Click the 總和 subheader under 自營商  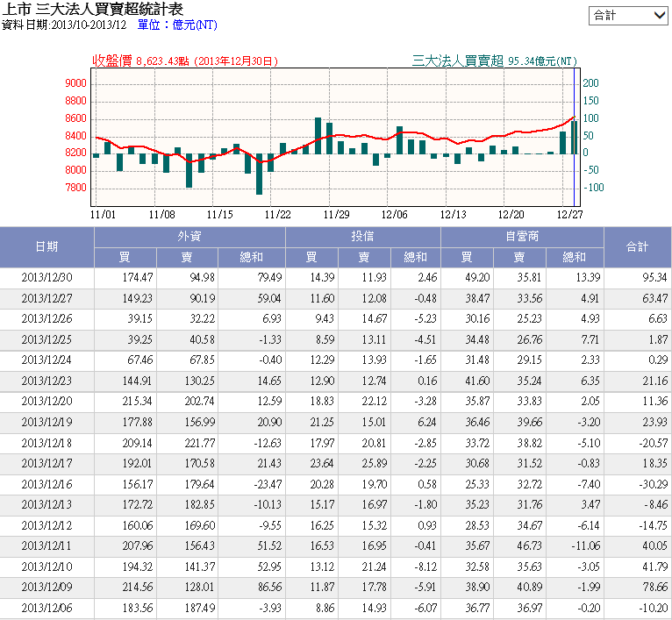(x=575, y=258)
